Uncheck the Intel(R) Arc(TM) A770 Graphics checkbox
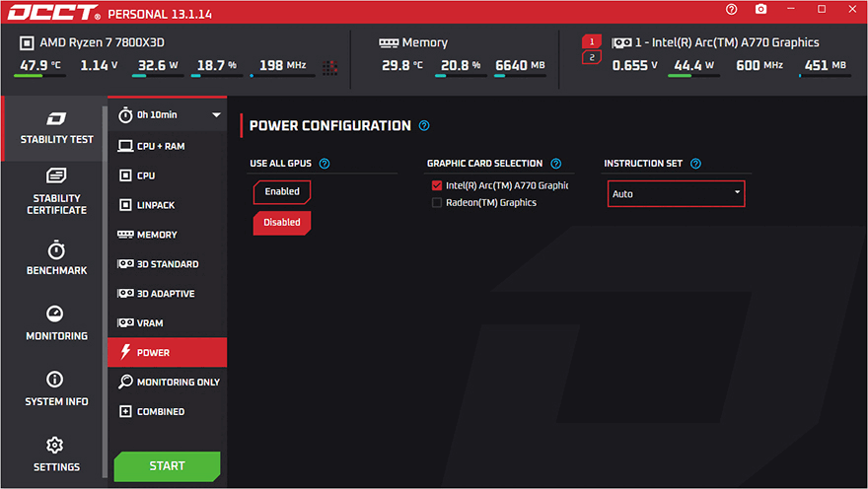The height and width of the screenshot is (489, 868). (x=437, y=185)
